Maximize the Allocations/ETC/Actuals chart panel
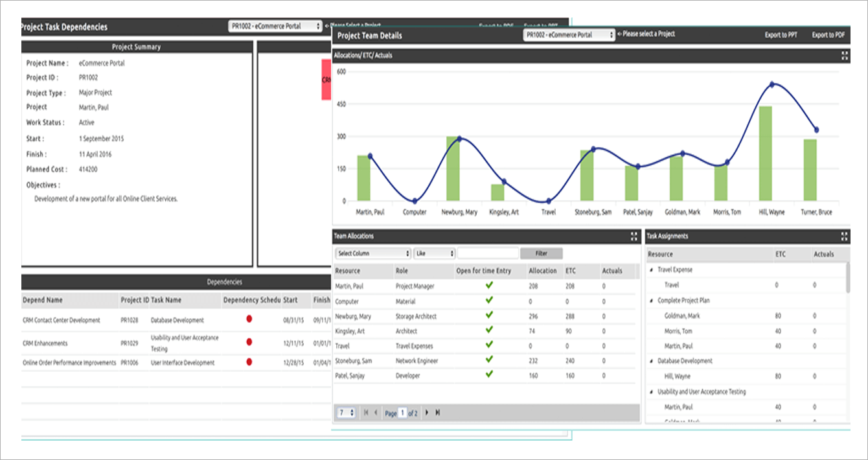This screenshot has width=868, height=460. (844, 56)
